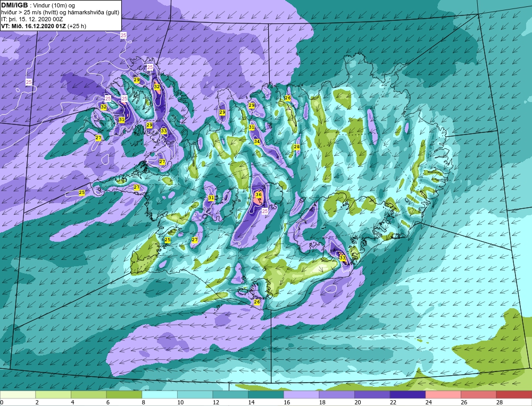This screenshot has width=532, height=406.
Task: Select the "VT: Mið. 16.12.2020 01Z" valid time
Action: click(34, 26)
